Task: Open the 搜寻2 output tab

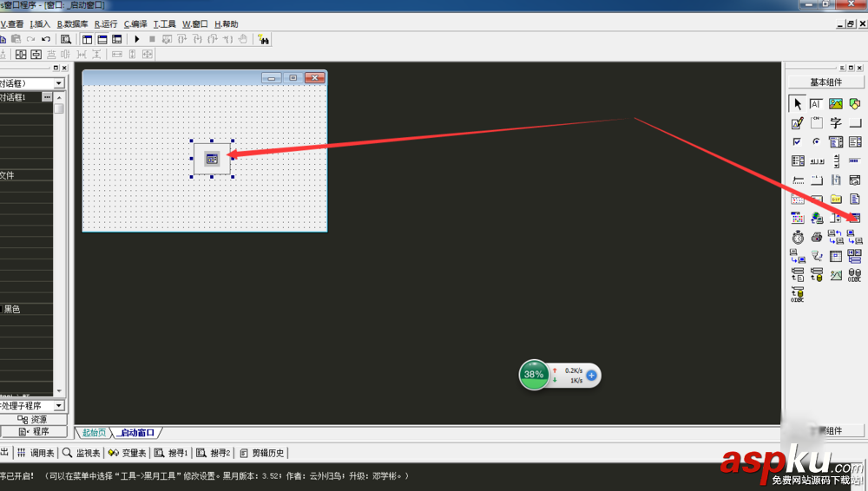Action: 214,453
